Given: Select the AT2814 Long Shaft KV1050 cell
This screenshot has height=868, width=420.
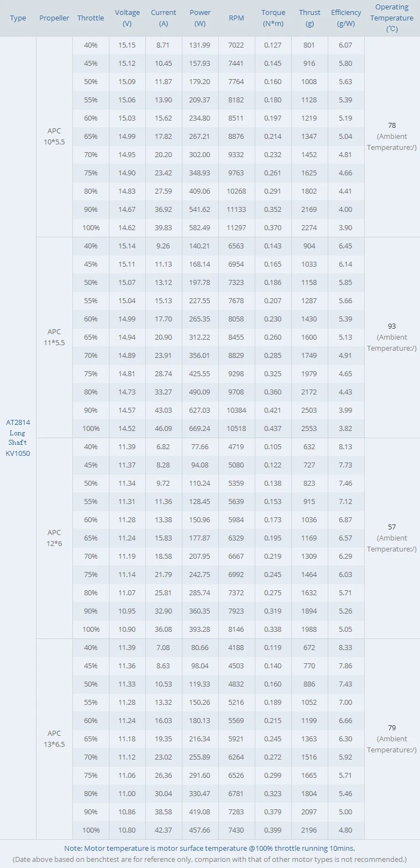Looking at the screenshot, I should click(x=18, y=438).
